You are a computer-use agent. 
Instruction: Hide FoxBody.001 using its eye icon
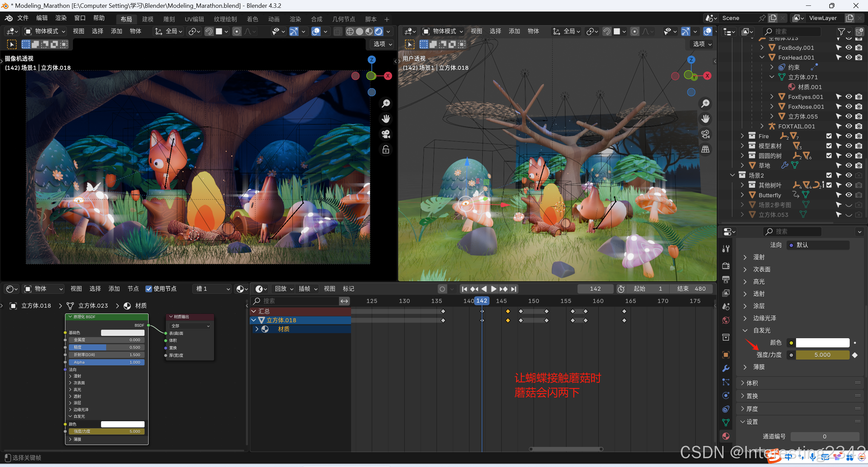tap(849, 47)
